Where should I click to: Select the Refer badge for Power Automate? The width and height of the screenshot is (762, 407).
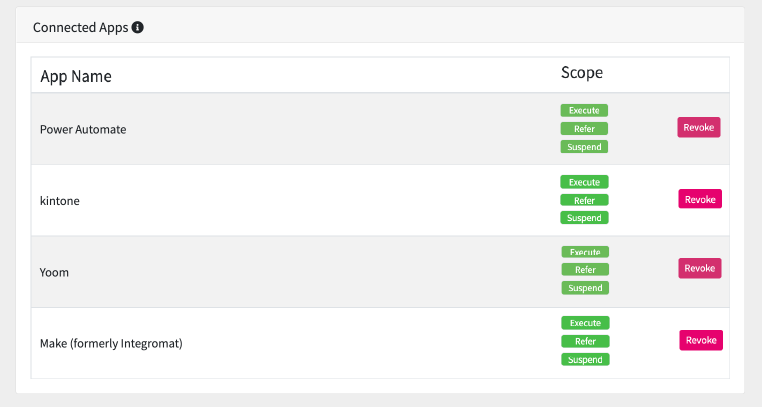coord(584,128)
